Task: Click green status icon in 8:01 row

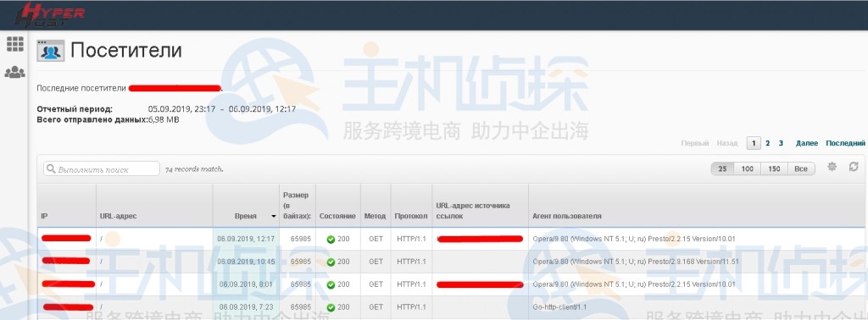Action: click(331, 284)
